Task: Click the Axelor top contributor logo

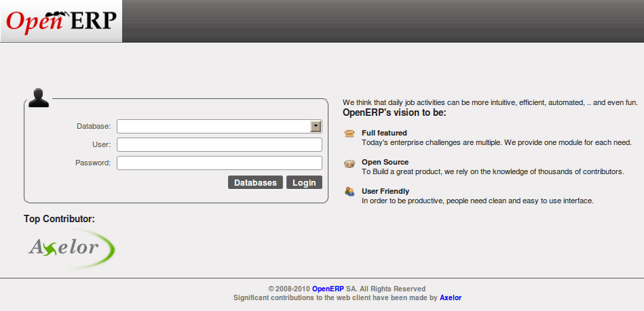Action: tap(72, 249)
